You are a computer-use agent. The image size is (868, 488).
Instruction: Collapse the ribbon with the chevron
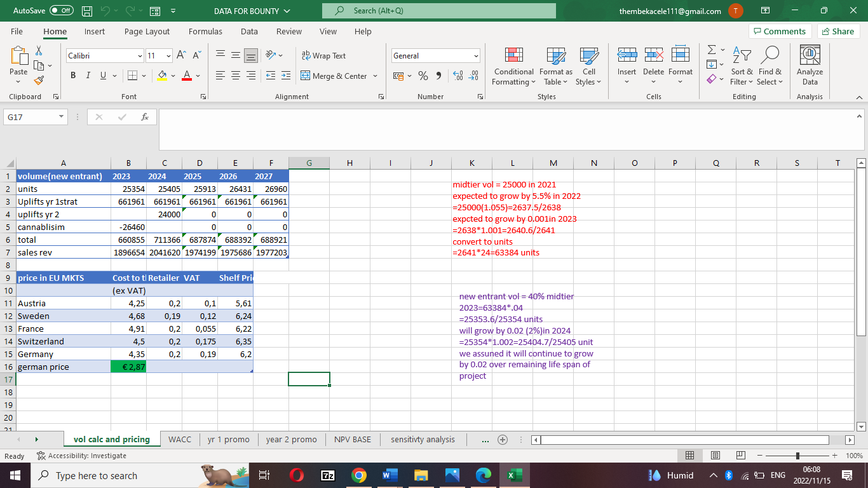click(858, 97)
